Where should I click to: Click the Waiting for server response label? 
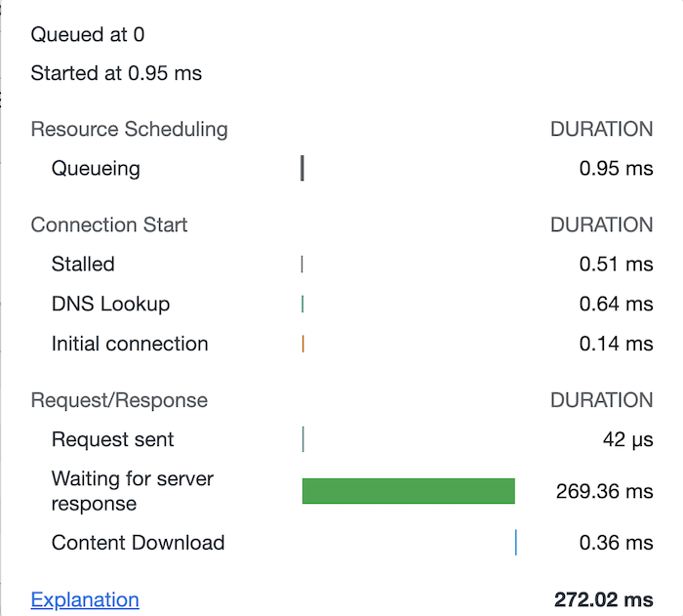click(133, 491)
